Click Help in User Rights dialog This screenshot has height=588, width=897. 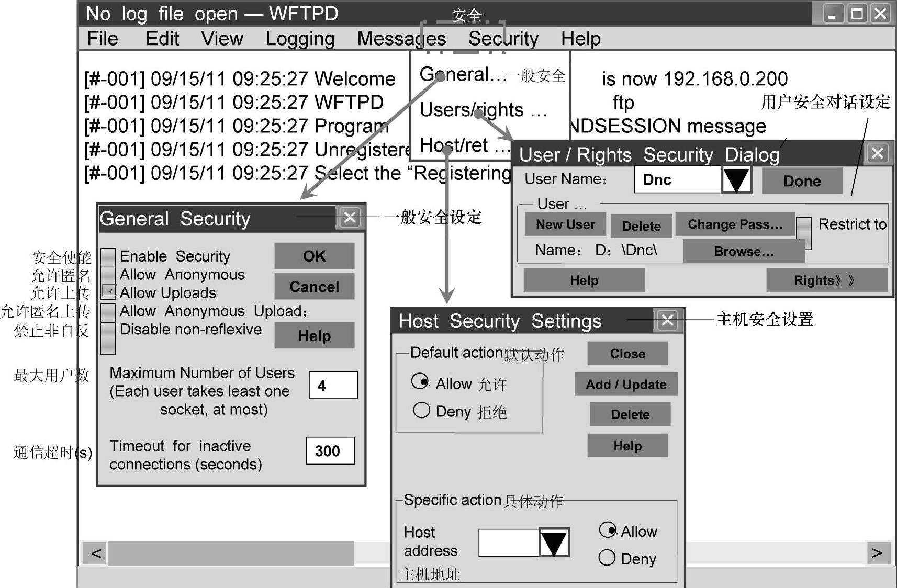pos(584,280)
